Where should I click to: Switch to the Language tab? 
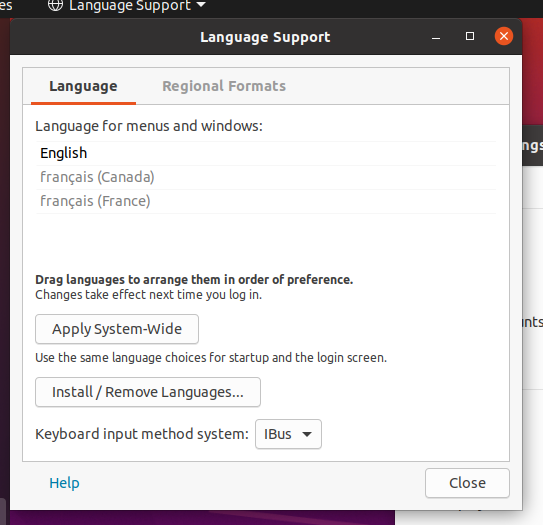83,86
